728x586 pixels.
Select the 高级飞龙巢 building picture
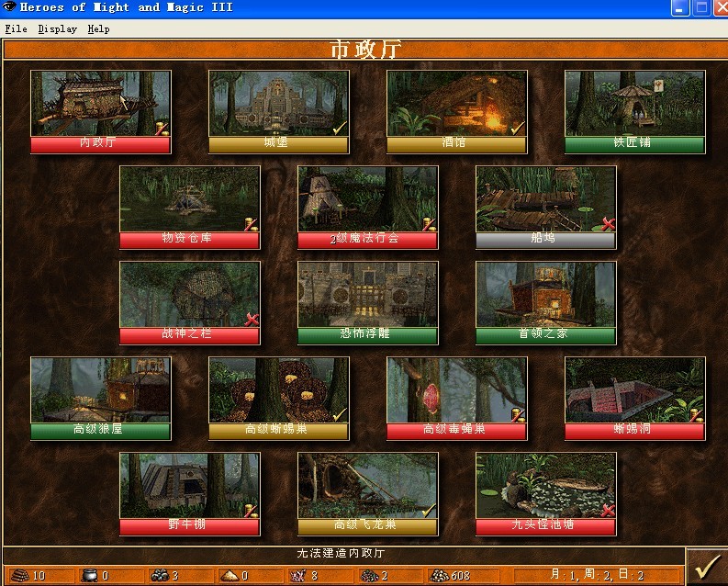[x=368, y=486]
